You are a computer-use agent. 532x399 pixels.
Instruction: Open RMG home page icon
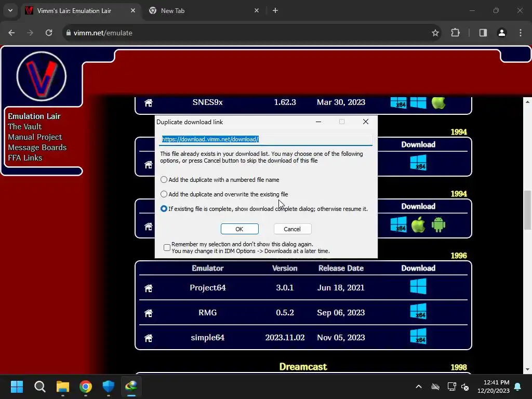pyautogui.click(x=148, y=313)
